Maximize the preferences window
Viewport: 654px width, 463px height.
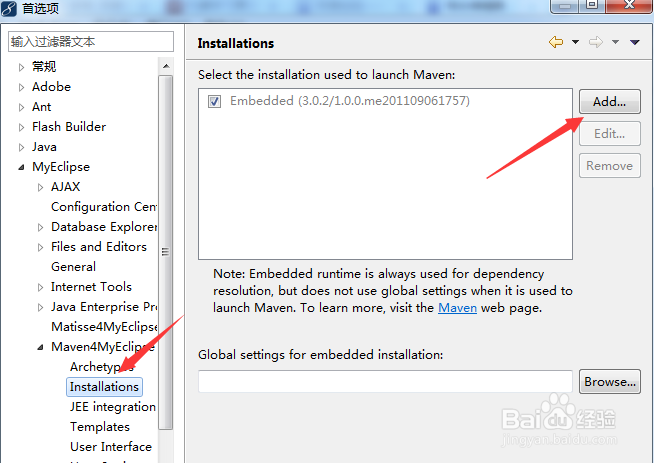[x=592, y=6]
